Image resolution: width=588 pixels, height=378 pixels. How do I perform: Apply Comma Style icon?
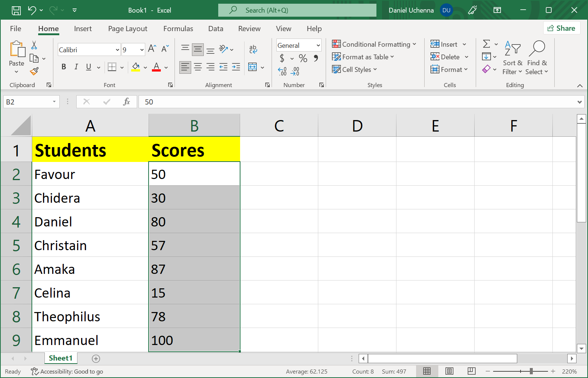[x=316, y=58]
